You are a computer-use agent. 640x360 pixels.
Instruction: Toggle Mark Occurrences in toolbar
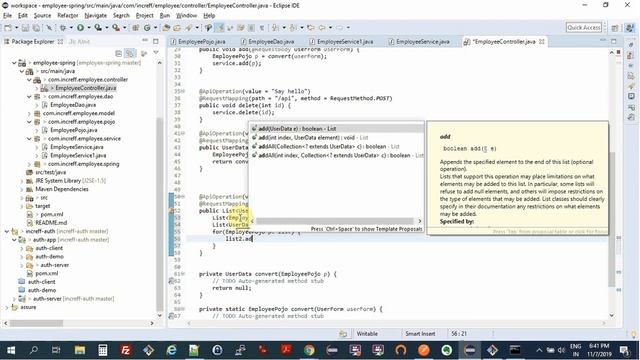point(220,28)
